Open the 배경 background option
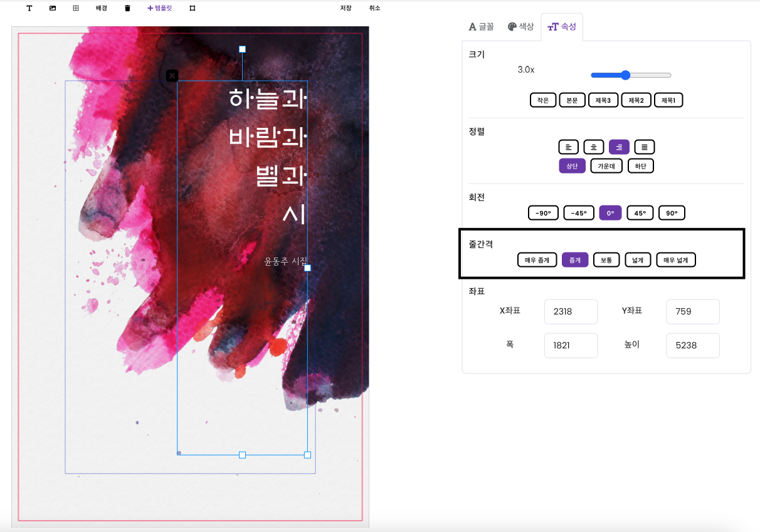 (x=102, y=8)
